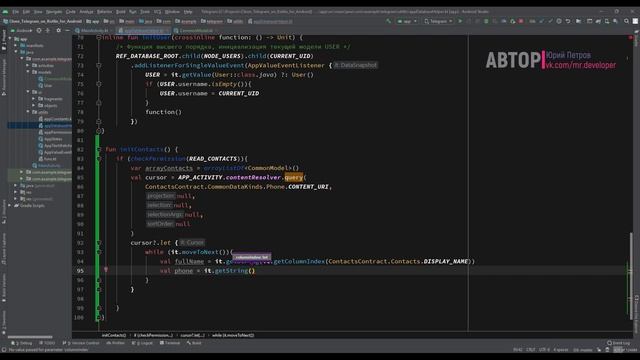Open the Resource Manager side tab

coord(4,78)
